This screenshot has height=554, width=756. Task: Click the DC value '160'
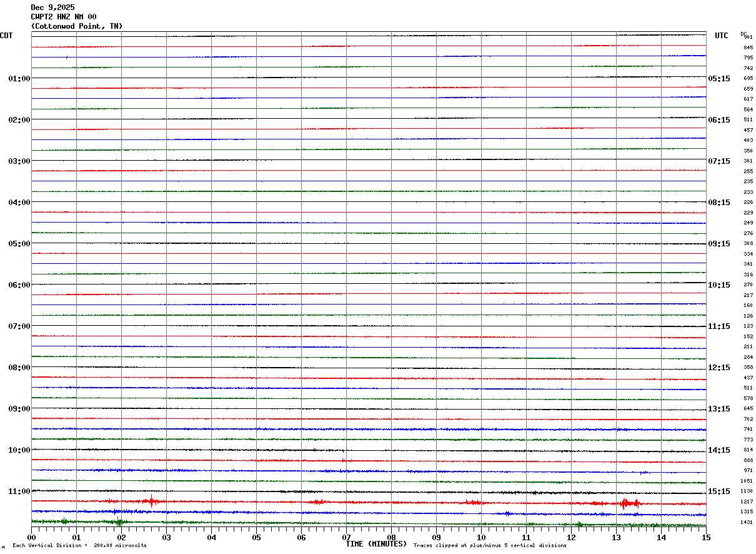(x=748, y=305)
